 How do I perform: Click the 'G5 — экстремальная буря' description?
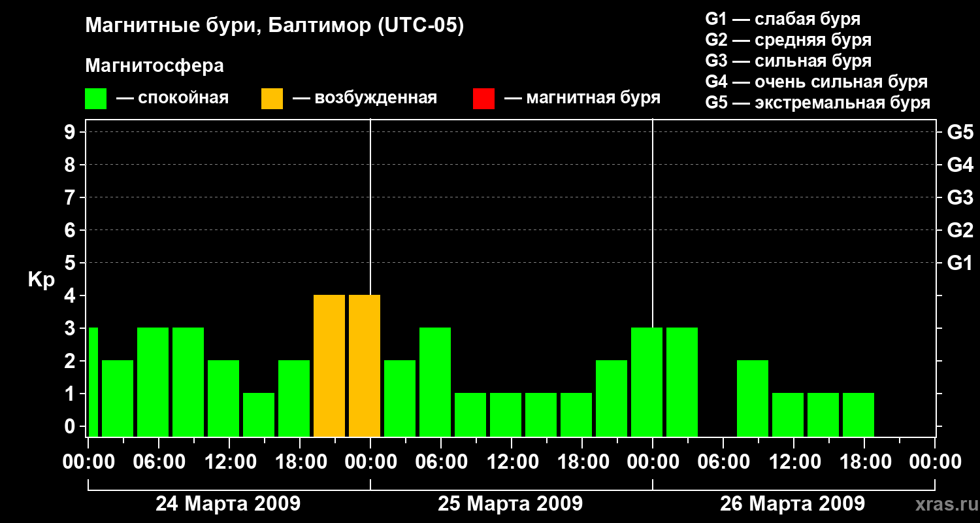[817, 103]
